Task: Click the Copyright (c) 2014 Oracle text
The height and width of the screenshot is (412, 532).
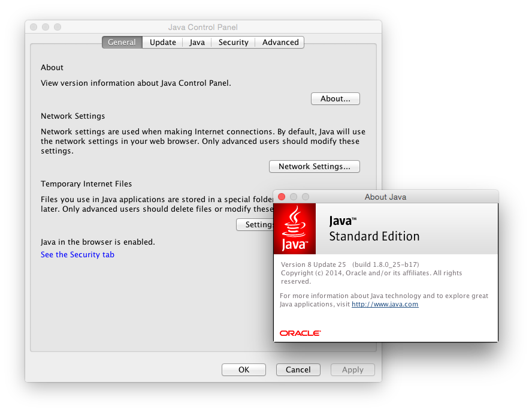Action: point(371,277)
